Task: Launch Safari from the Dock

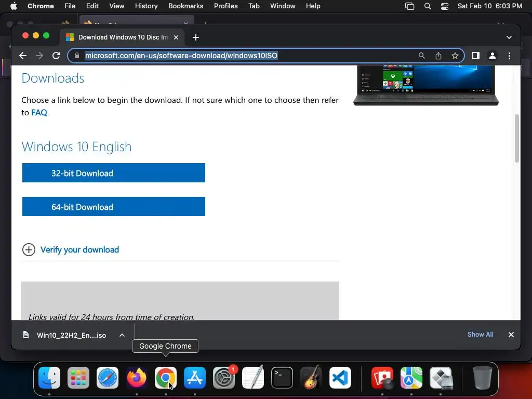Action: (108, 378)
